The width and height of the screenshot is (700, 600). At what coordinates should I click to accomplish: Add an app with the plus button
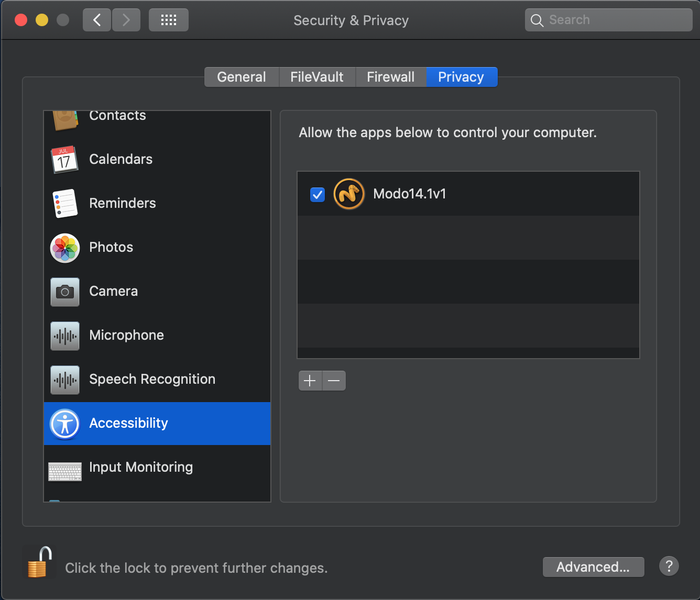tap(310, 381)
